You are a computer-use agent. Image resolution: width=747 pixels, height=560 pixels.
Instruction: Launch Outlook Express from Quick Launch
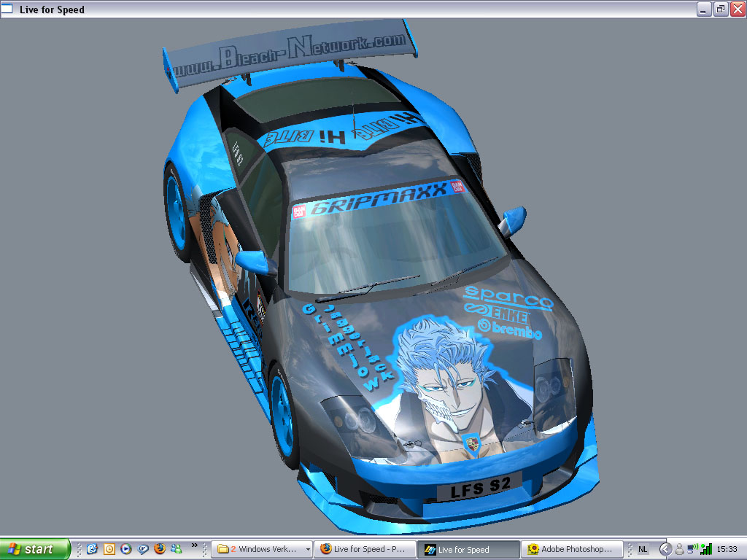coord(92,549)
